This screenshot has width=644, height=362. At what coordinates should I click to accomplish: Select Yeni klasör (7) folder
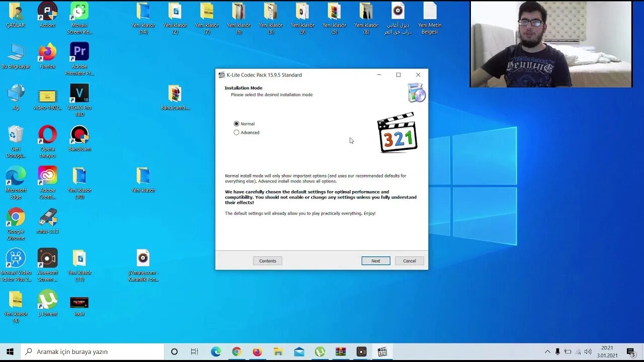(207, 19)
